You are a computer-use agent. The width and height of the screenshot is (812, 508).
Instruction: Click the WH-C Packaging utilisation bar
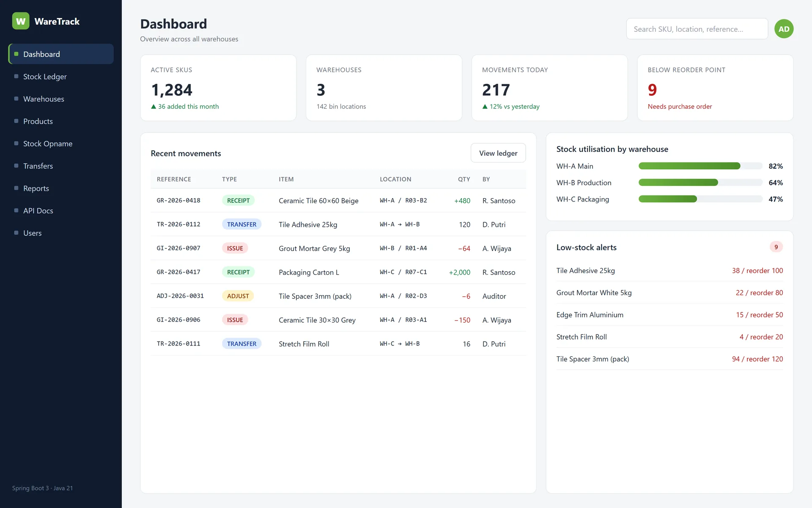coord(700,199)
